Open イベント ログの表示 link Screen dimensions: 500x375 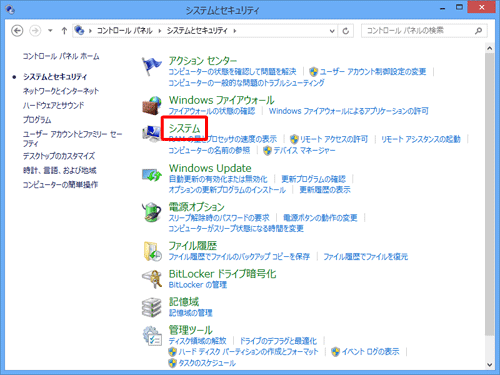[370, 352]
